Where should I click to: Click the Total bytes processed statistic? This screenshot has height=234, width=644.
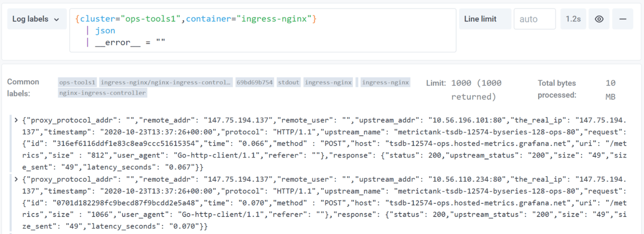point(576,89)
